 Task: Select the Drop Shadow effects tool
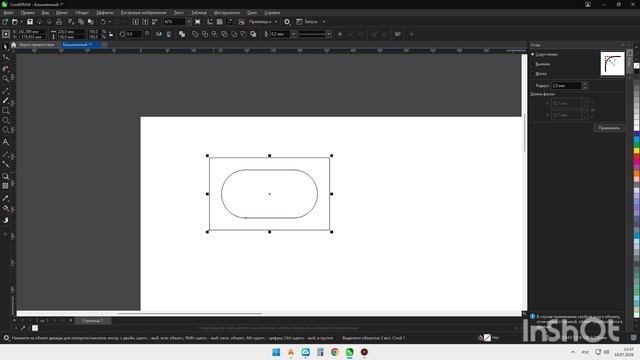pyautogui.click(x=5, y=176)
